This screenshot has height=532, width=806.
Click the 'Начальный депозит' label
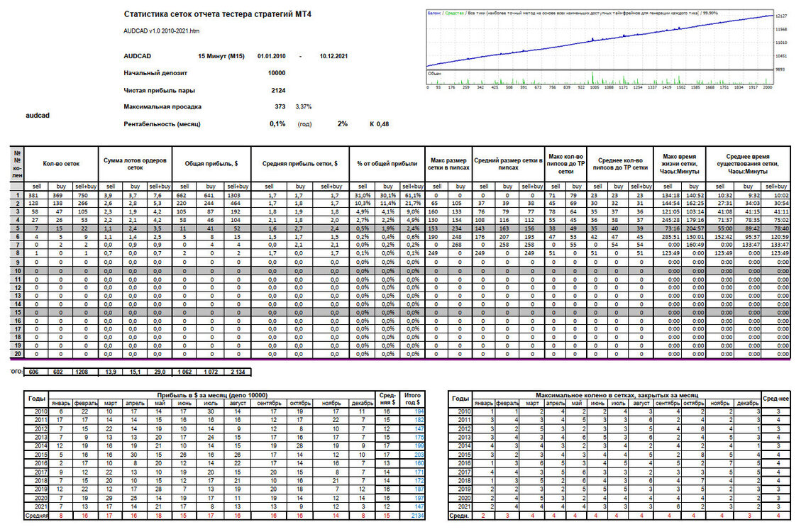pyautogui.click(x=155, y=73)
